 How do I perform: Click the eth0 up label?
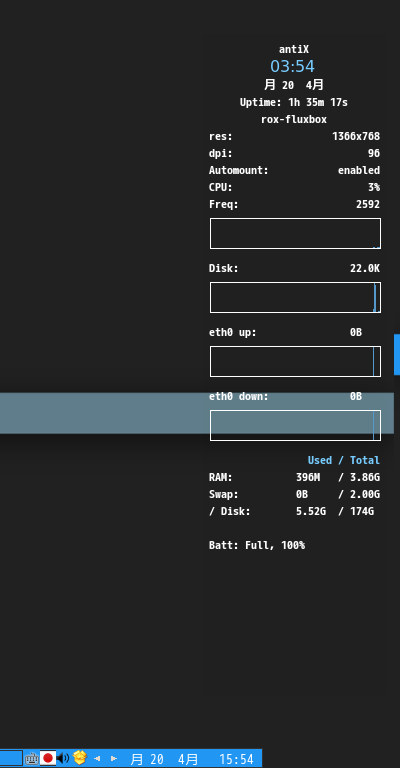(233, 333)
